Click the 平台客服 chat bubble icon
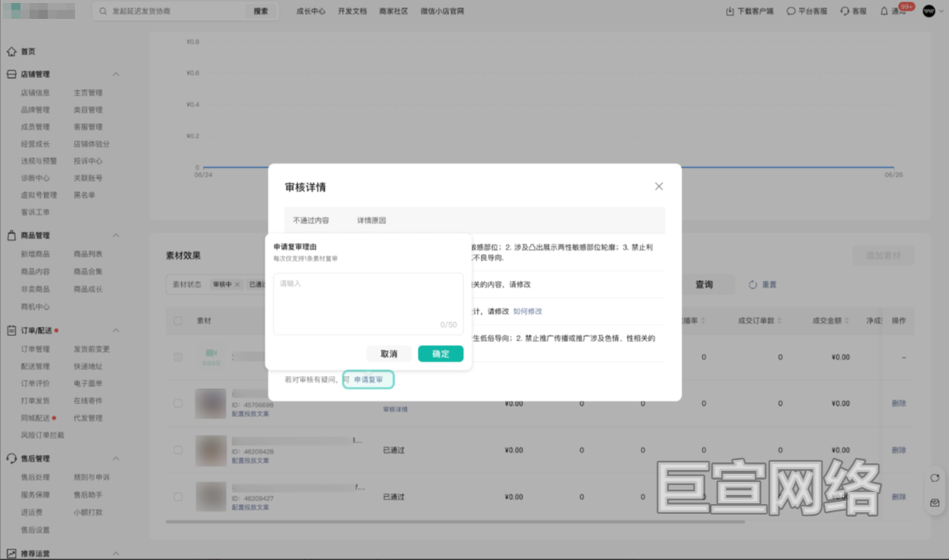Screen dimensions: 949x560 [x=791, y=11]
